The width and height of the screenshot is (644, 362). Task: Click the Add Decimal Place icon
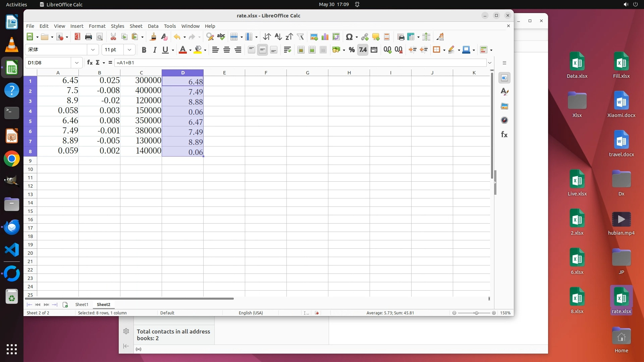387,50
